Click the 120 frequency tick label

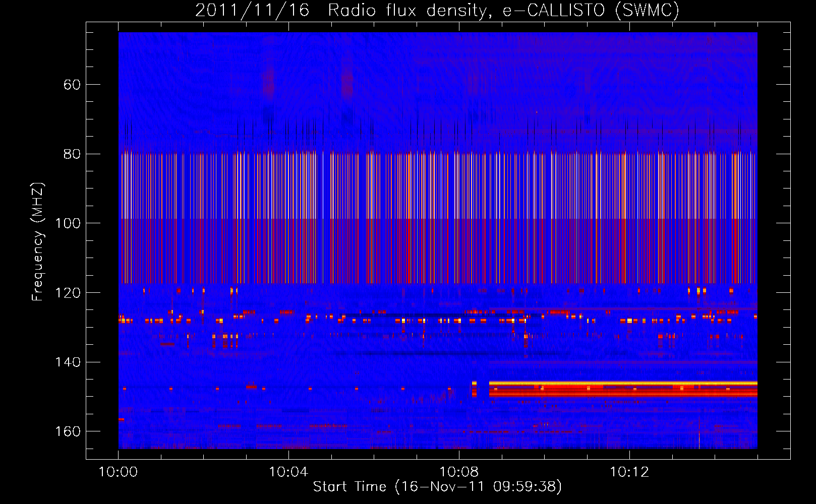(68, 293)
